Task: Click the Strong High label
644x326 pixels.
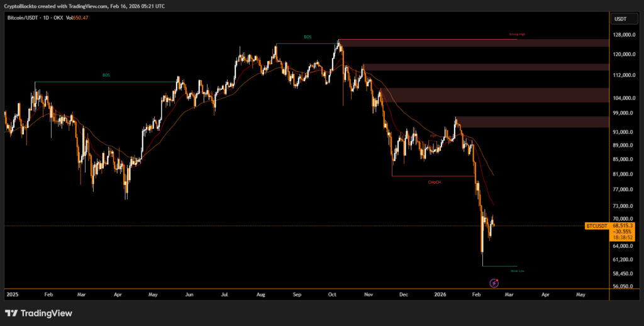Action: pyautogui.click(x=516, y=35)
